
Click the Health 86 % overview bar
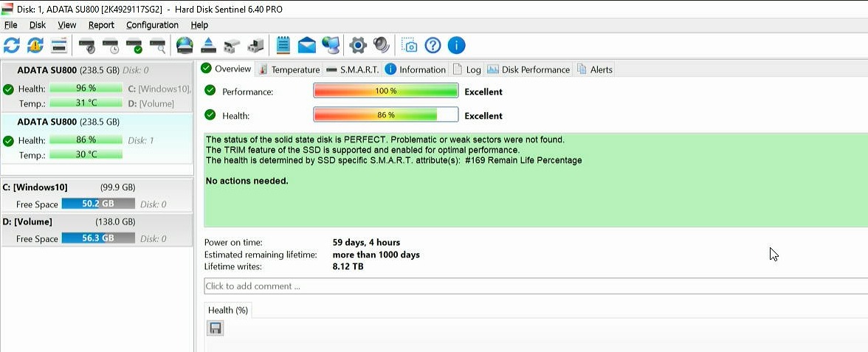386,115
